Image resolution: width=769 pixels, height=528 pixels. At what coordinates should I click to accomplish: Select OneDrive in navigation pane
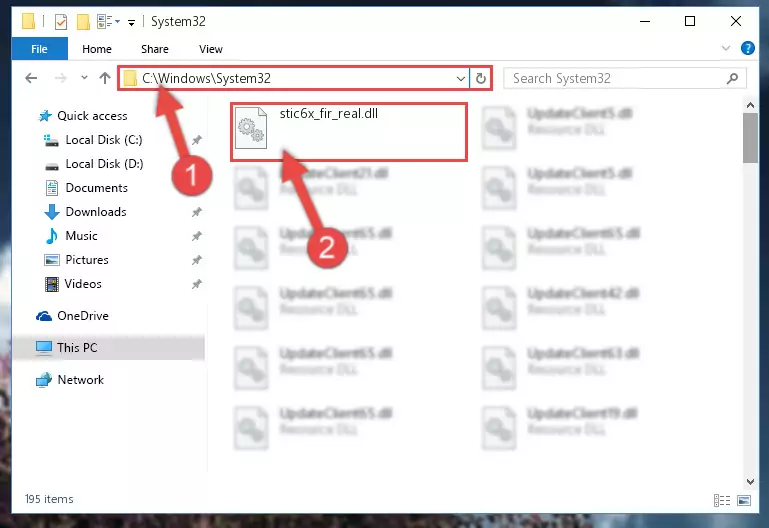(83, 316)
